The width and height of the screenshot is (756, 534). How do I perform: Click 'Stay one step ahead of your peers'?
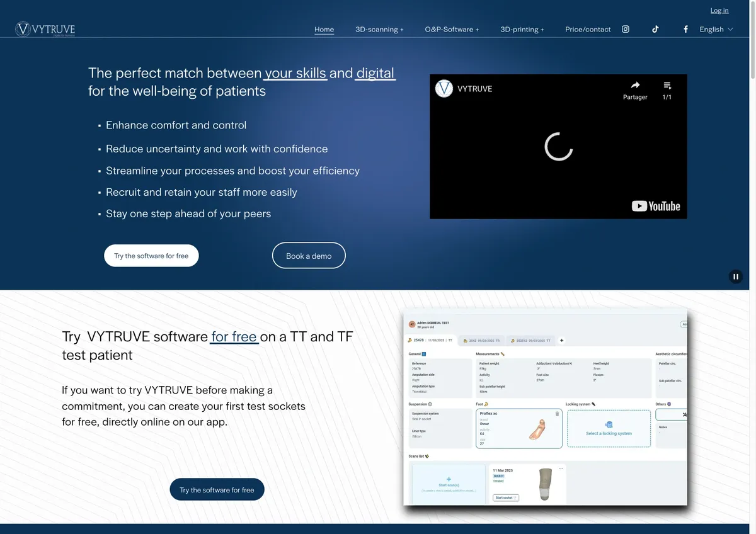[188, 213]
